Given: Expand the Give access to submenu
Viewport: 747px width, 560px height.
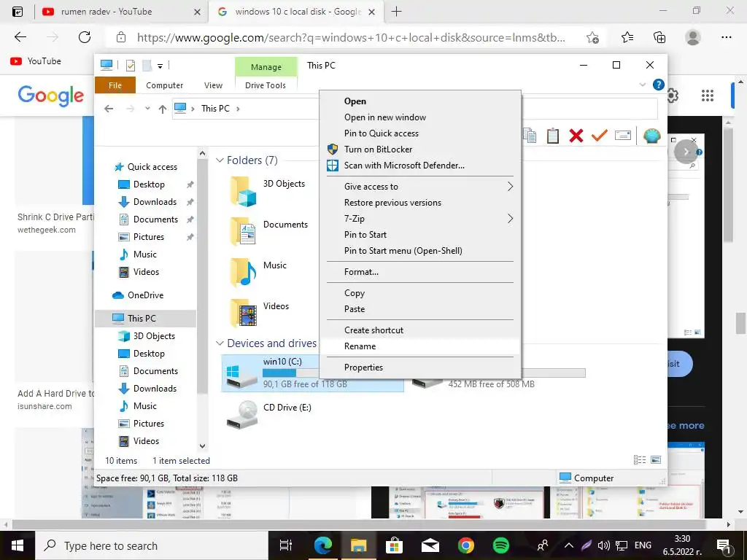Looking at the screenshot, I should 510,186.
